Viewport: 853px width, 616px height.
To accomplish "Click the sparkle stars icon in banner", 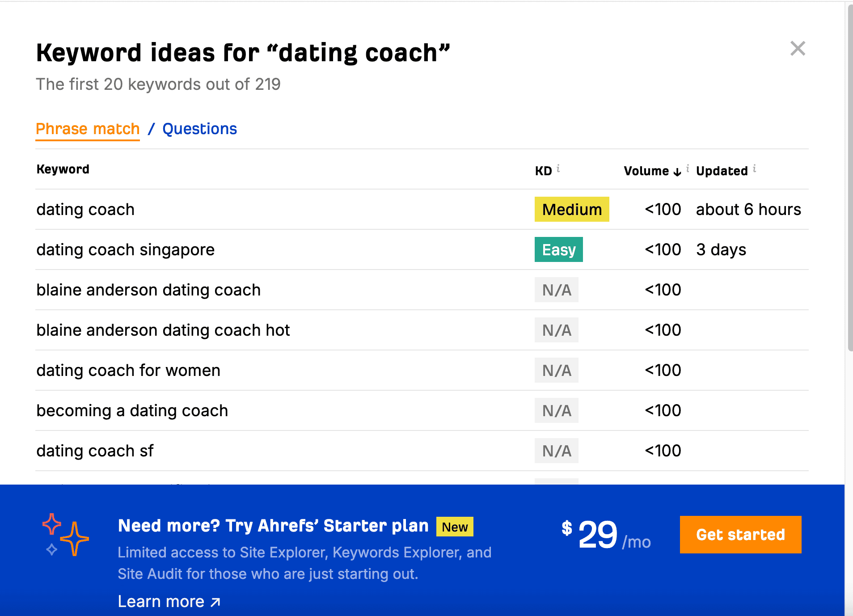I will click(66, 535).
